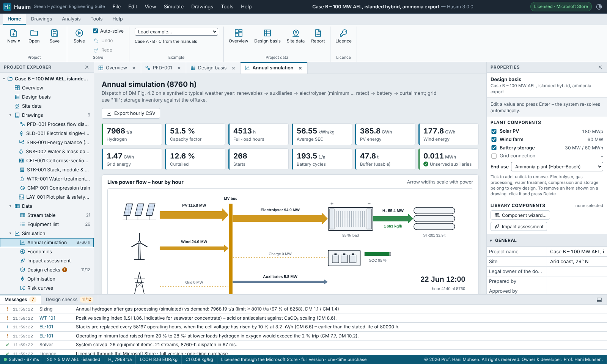The width and height of the screenshot is (607, 364).
Task: Open the Simulate menu
Action: 174,6
